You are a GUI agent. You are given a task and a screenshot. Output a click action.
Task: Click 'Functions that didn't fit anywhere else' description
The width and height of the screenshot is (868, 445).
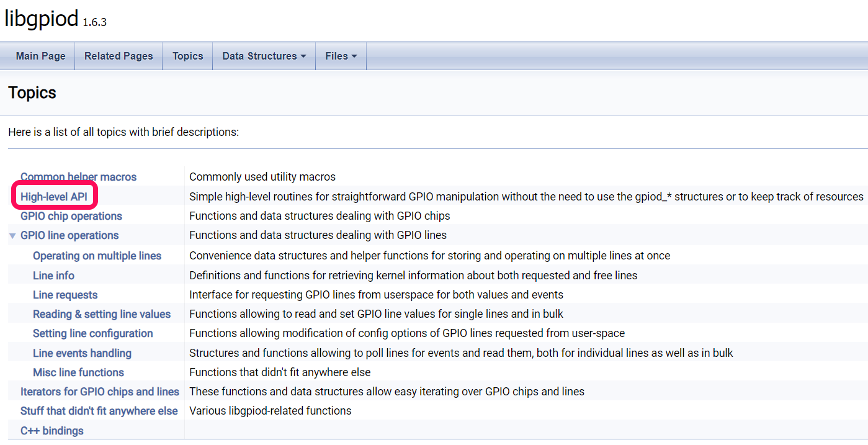280,372
